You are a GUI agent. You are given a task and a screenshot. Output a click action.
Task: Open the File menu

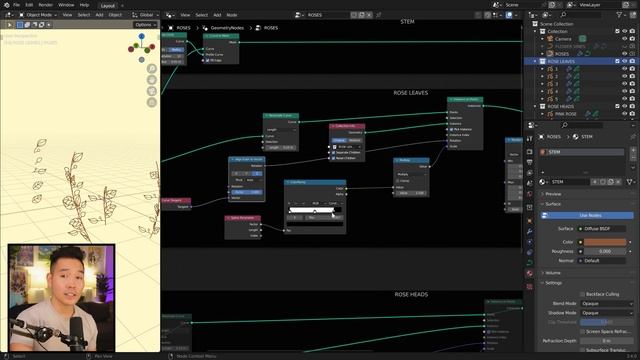click(x=16, y=5)
